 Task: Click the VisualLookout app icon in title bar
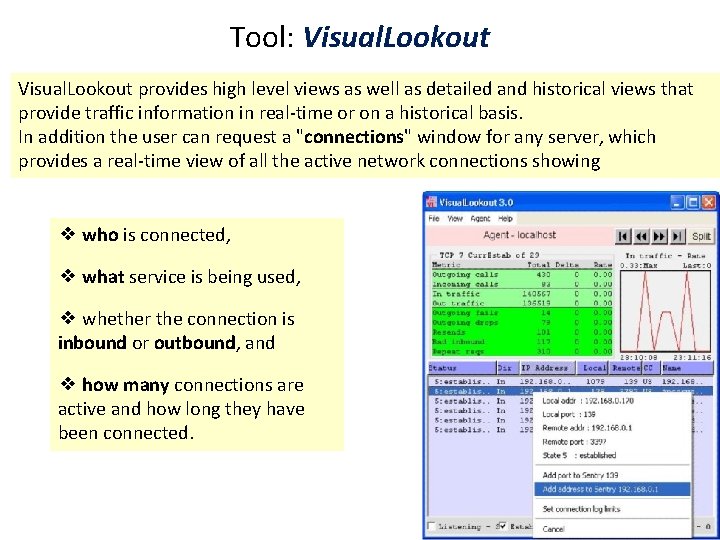431,202
